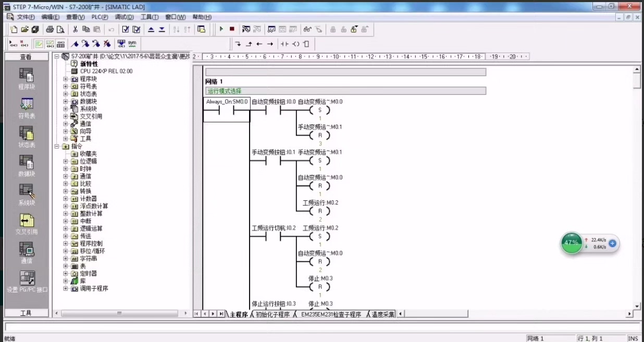
Task: Click the green RUN mode icon
Action: [x=221, y=29]
